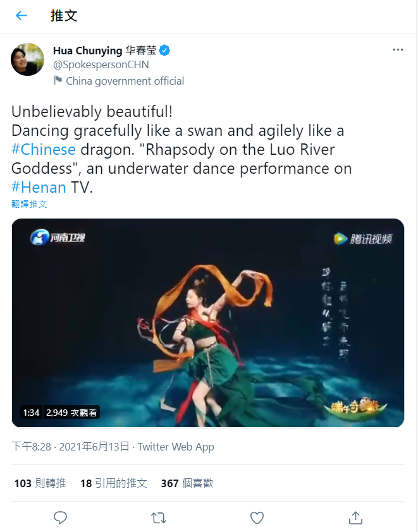
Task: Go back to the previous timeline
Action: point(22,16)
